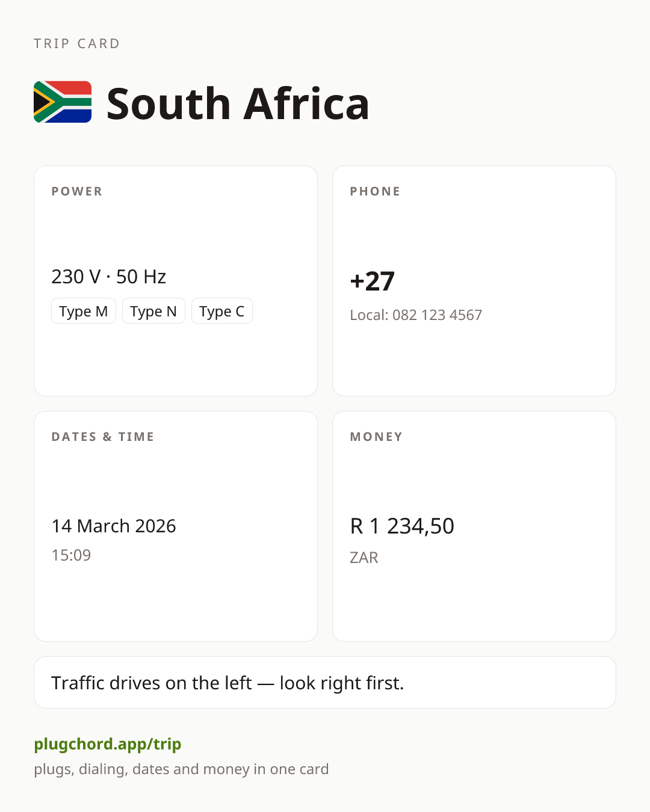Select the Power card header
This screenshot has width=650, height=812.
77,191
